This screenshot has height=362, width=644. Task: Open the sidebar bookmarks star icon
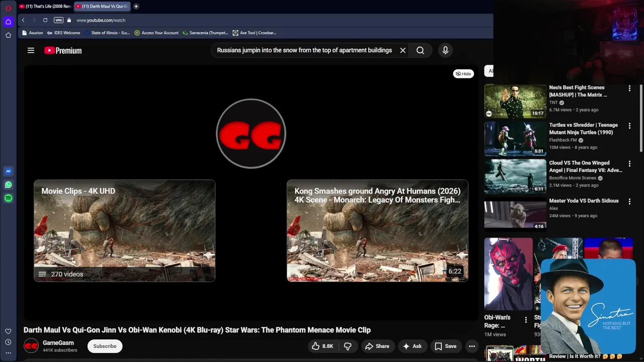(8, 35)
